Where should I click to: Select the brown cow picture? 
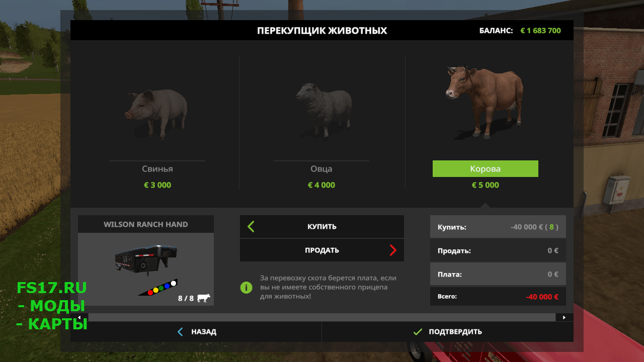click(485, 101)
